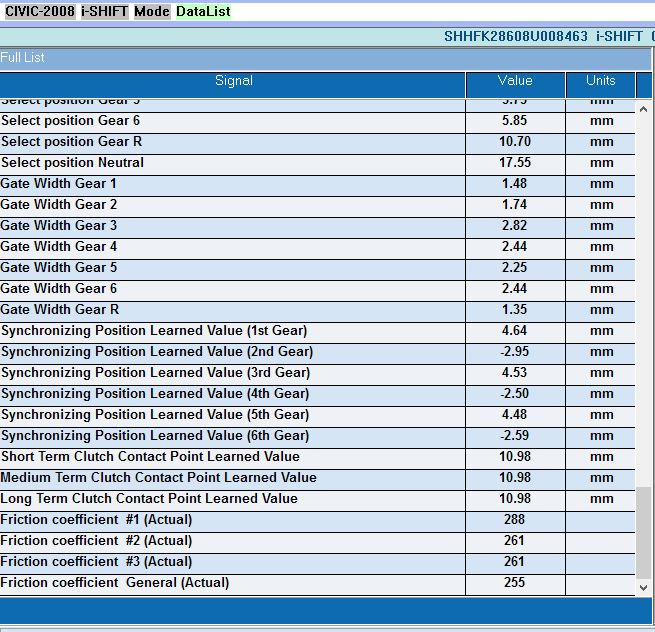Click the scrollbar up arrow
This screenshot has height=632, width=655.
[643, 109]
